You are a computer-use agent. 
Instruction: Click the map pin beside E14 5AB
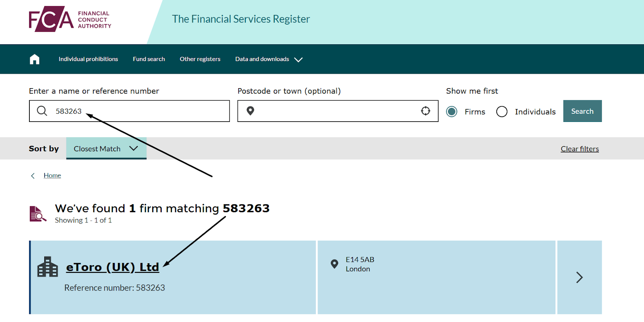[x=334, y=264]
